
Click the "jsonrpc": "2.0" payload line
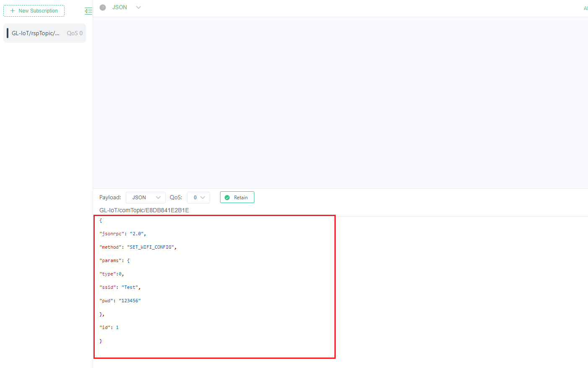(123, 234)
